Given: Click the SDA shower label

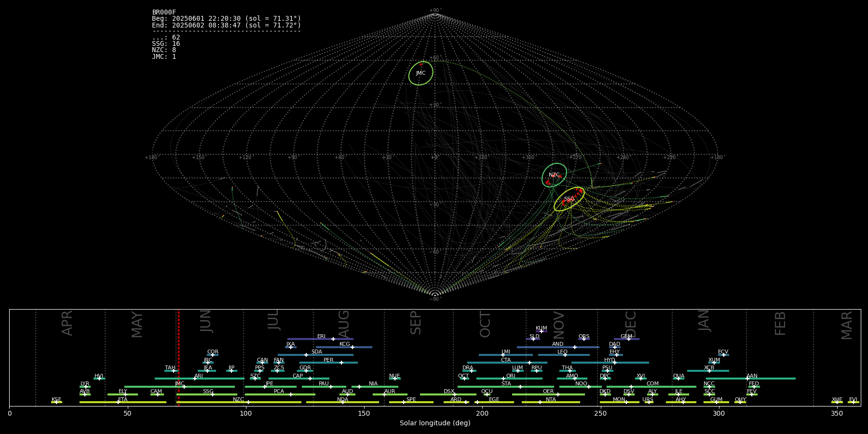Looking at the screenshot, I should pos(316,352).
